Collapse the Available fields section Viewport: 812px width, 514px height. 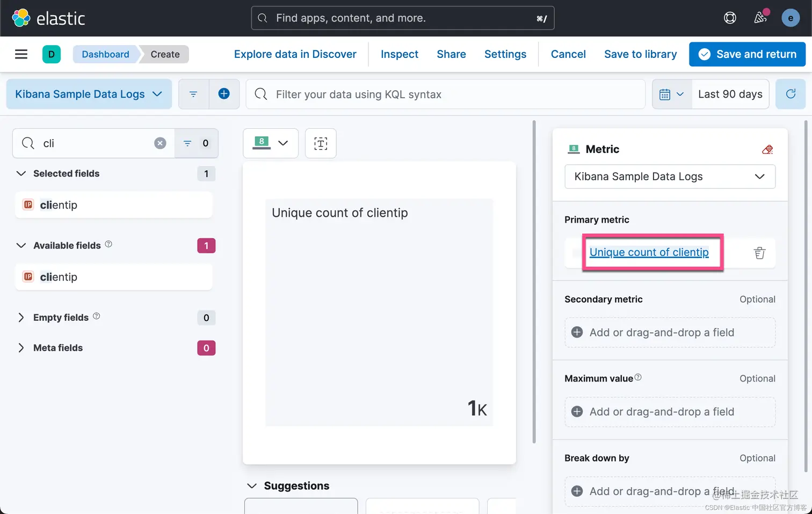pos(21,245)
